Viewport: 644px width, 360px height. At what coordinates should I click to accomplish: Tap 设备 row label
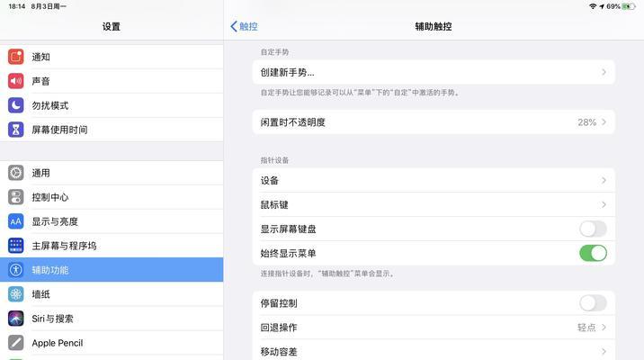(x=270, y=180)
